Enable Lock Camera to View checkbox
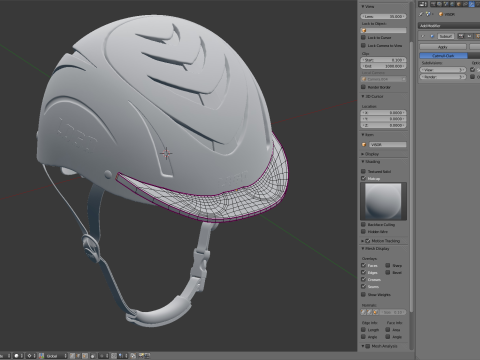480x360 pixels. pos(363,45)
